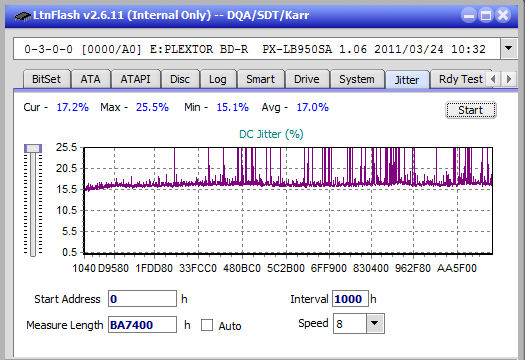Switch to the ATA tab
Viewport: 525px width, 360px height.
[90, 79]
